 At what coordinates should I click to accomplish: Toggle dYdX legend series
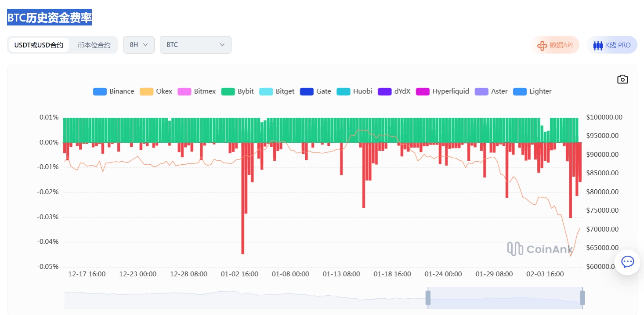click(x=394, y=91)
